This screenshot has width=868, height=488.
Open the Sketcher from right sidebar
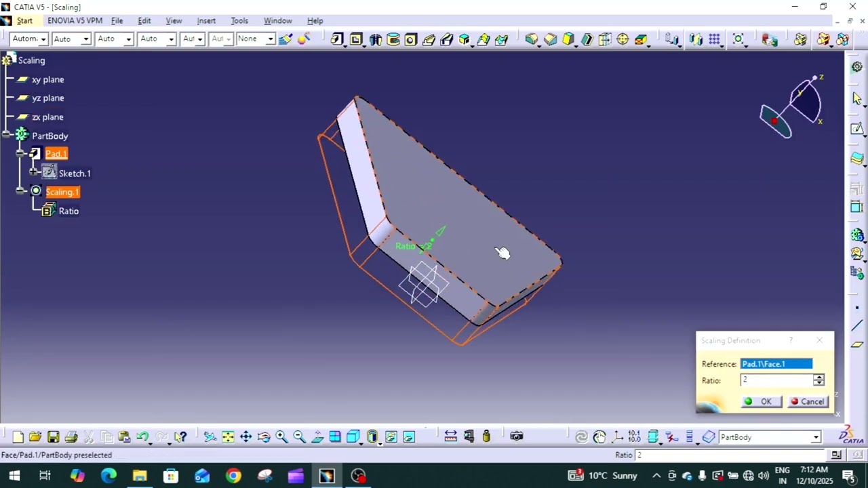[857, 129]
